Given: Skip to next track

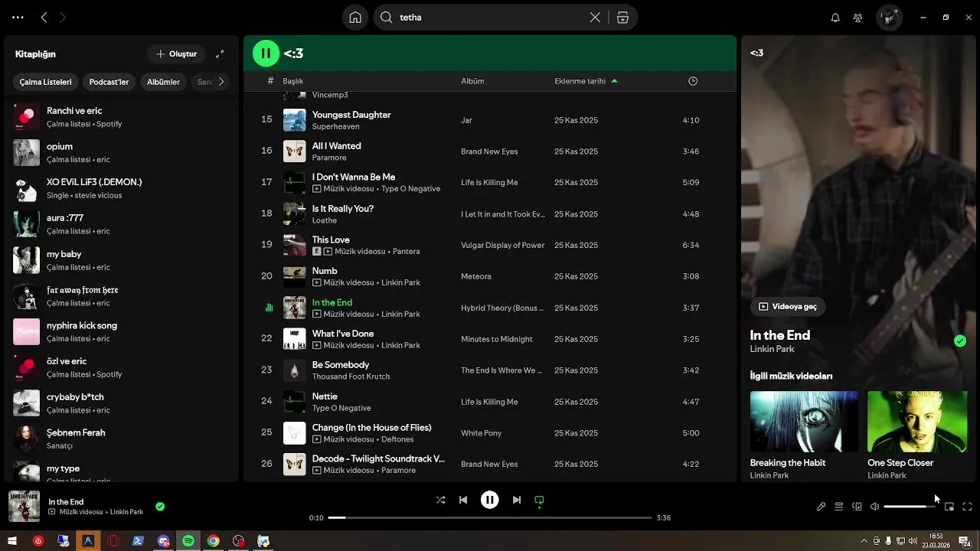Looking at the screenshot, I should [x=517, y=500].
